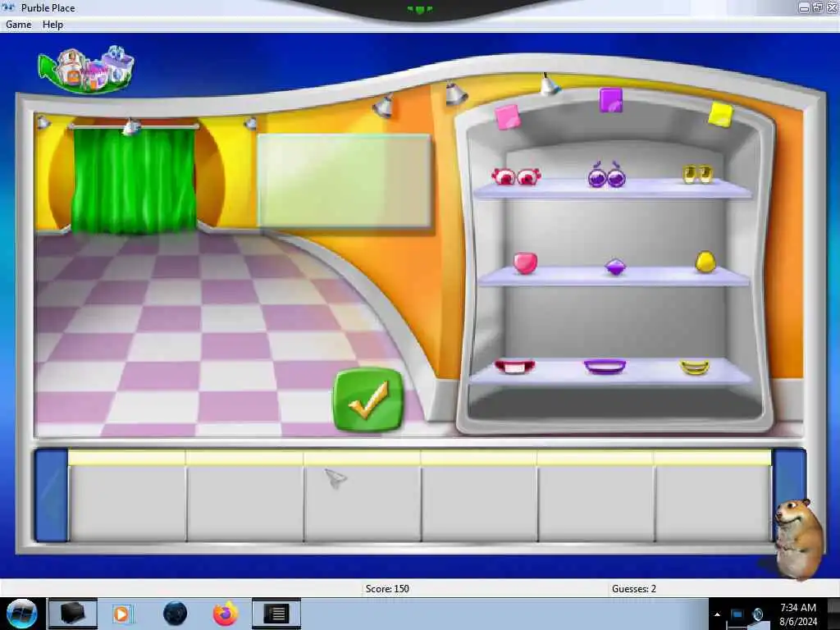840x630 pixels.
Task: Choose the purple nose
Action: pyautogui.click(x=615, y=267)
